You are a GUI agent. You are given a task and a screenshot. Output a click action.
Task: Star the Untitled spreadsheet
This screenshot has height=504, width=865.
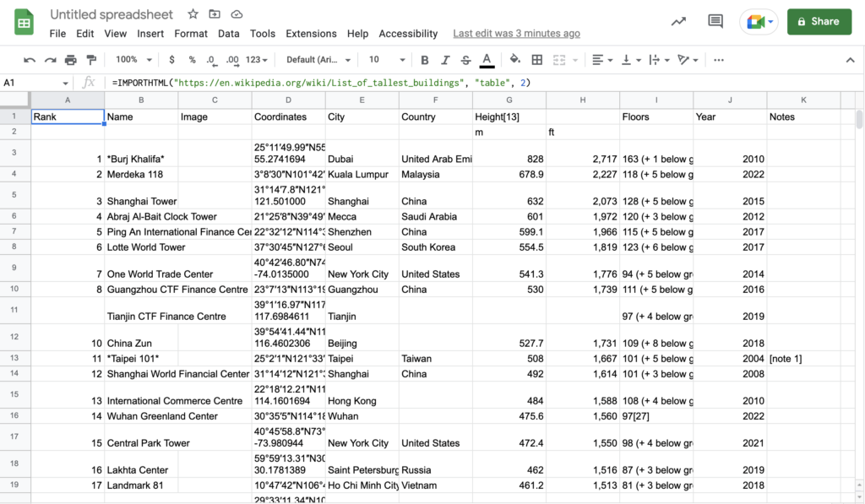[x=193, y=14]
